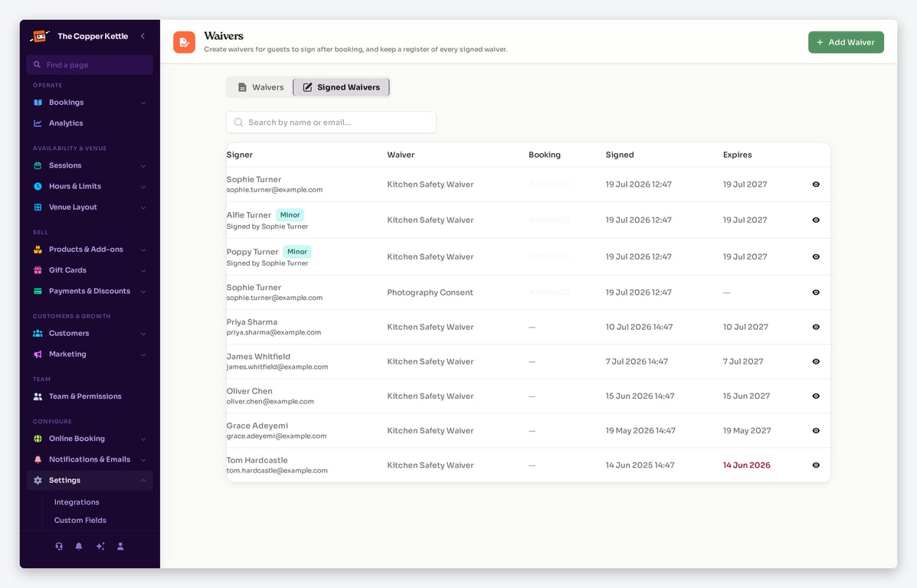This screenshot has height=588, width=917.
Task: View Priya Sharma's waiver eye icon
Action: click(x=816, y=327)
